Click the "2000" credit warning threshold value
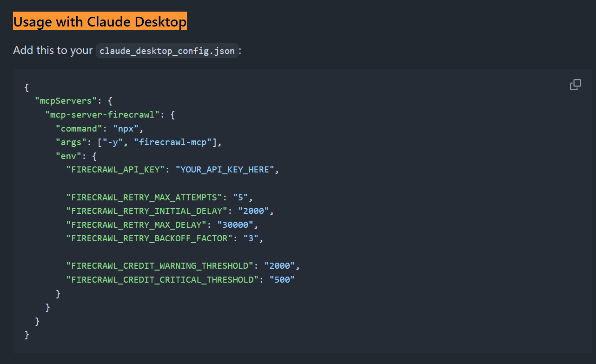This screenshot has width=596, height=364. pyautogui.click(x=279, y=266)
